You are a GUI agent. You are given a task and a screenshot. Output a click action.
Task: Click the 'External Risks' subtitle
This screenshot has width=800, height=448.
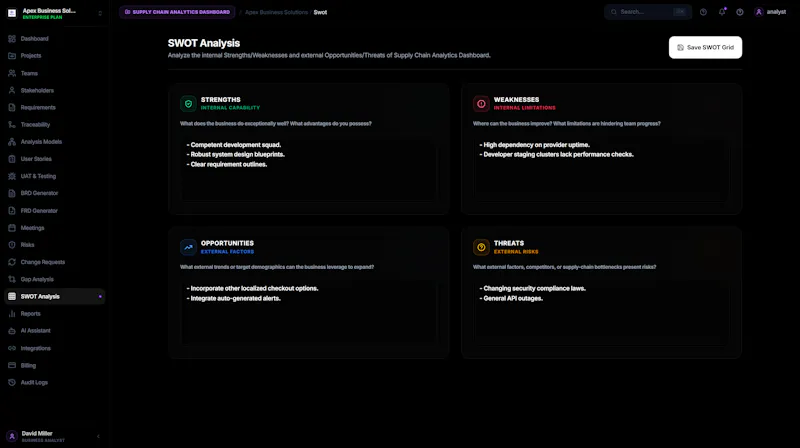pyautogui.click(x=516, y=252)
